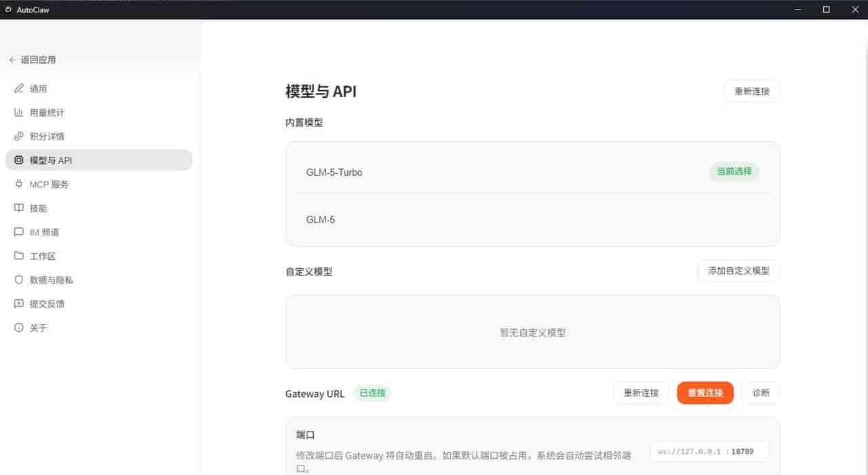Click the back arrow beside 返回应用

(12, 60)
